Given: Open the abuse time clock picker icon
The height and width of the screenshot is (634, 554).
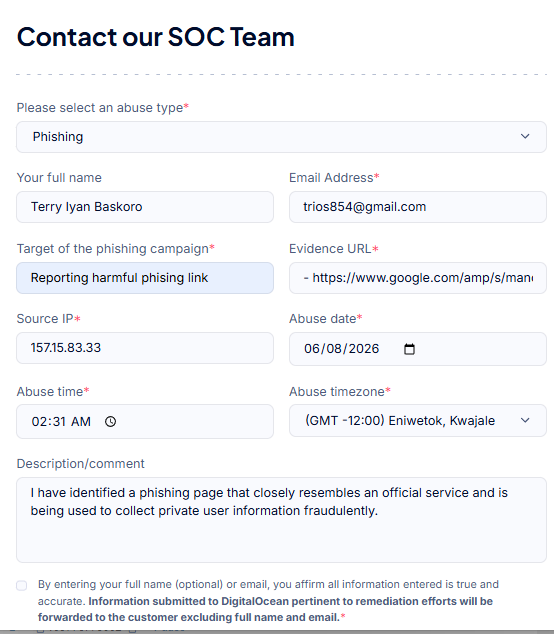Looking at the screenshot, I should [110, 421].
